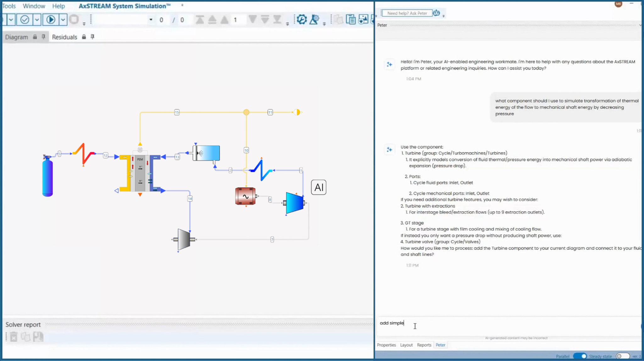Click stream label 14 on blue line
The height and width of the screenshot is (361, 644).
(190, 199)
